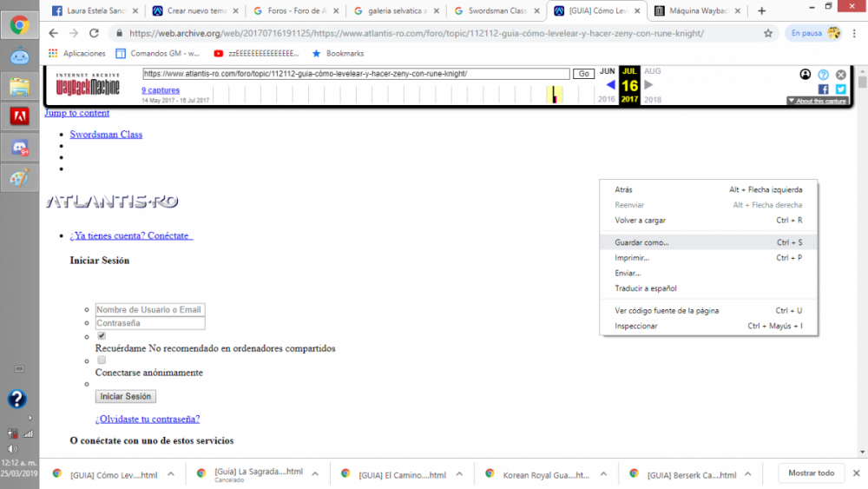Open dropdown arrow for Korean Royal Gua download
868x489 pixels.
(604, 474)
